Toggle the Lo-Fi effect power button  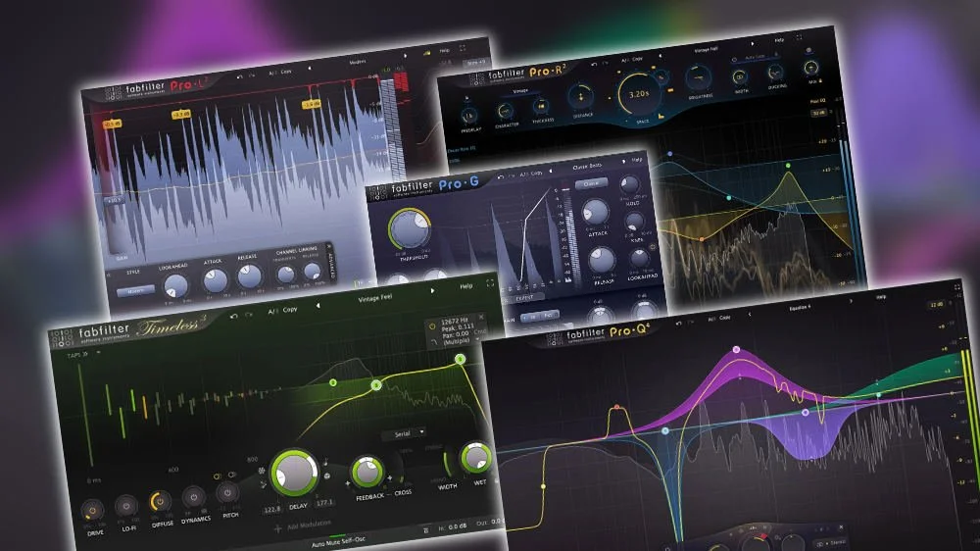(126, 506)
